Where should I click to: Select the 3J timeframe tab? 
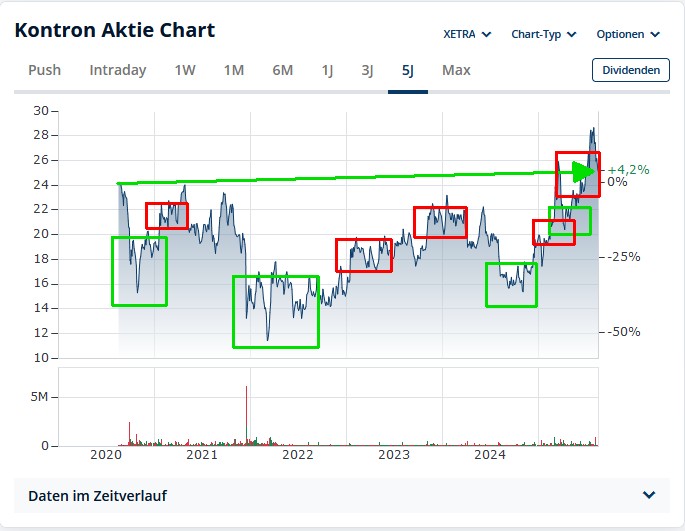pos(368,70)
